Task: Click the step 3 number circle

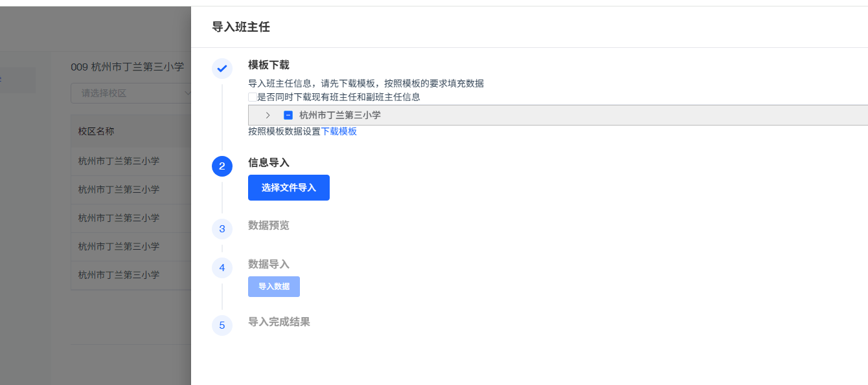Action: 222,228
